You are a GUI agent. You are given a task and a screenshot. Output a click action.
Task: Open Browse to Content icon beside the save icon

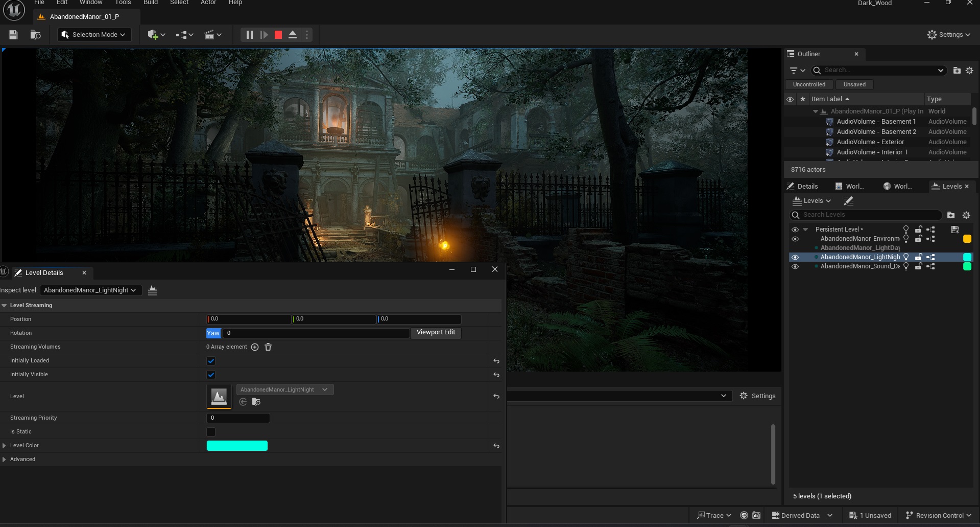(35, 35)
